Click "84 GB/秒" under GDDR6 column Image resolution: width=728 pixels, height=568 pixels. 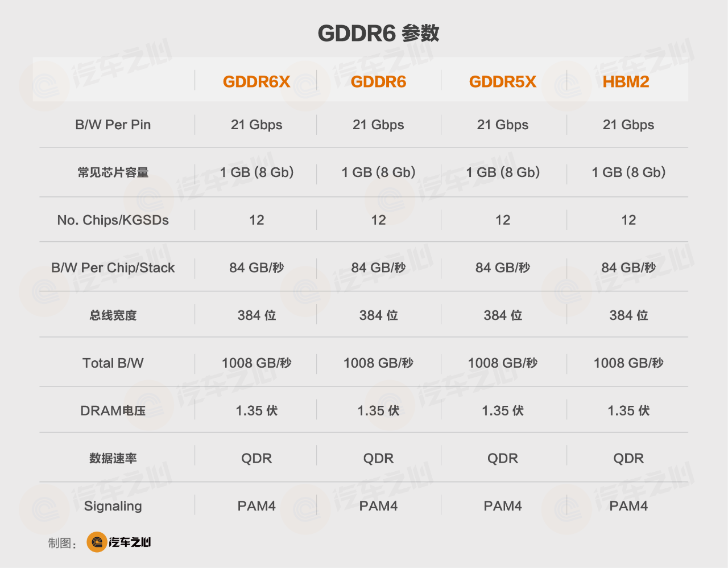pos(378,267)
